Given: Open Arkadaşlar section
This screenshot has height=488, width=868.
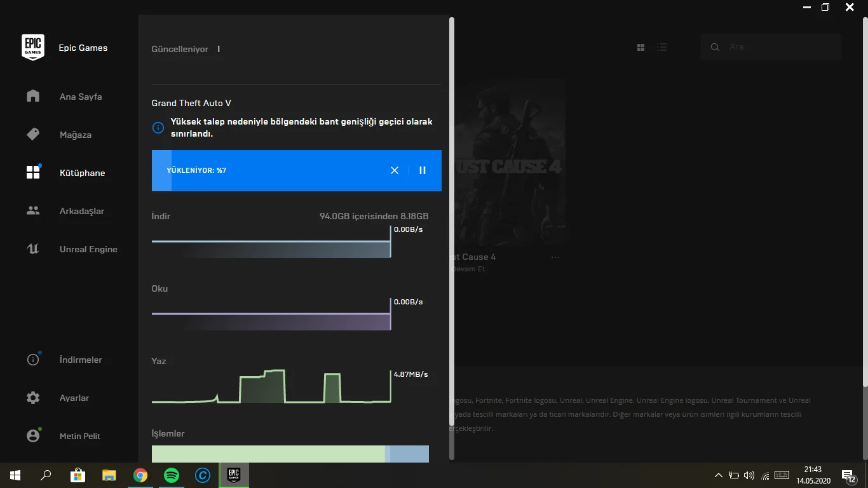Looking at the screenshot, I should [x=82, y=211].
